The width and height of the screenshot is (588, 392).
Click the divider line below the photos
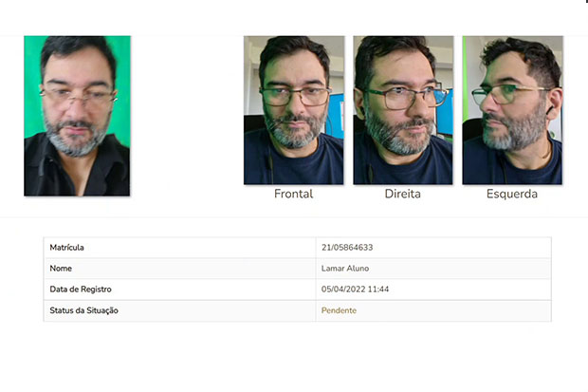click(294, 217)
